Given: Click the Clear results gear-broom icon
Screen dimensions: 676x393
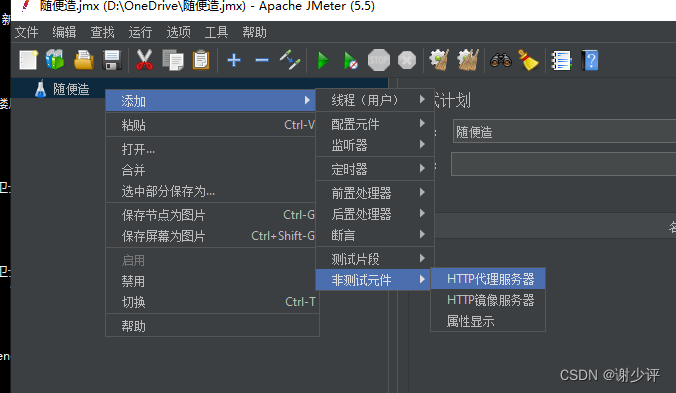Looking at the screenshot, I should coord(439,60).
